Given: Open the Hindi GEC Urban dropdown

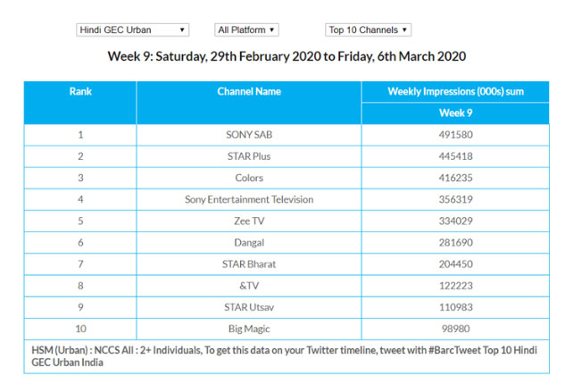Looking at the screenshot, I should 132,29.
